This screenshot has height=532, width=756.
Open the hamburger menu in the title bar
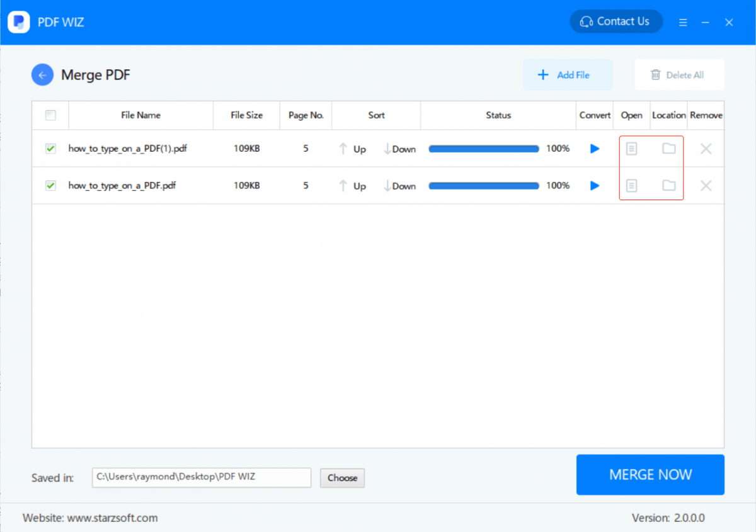point(683,21)
